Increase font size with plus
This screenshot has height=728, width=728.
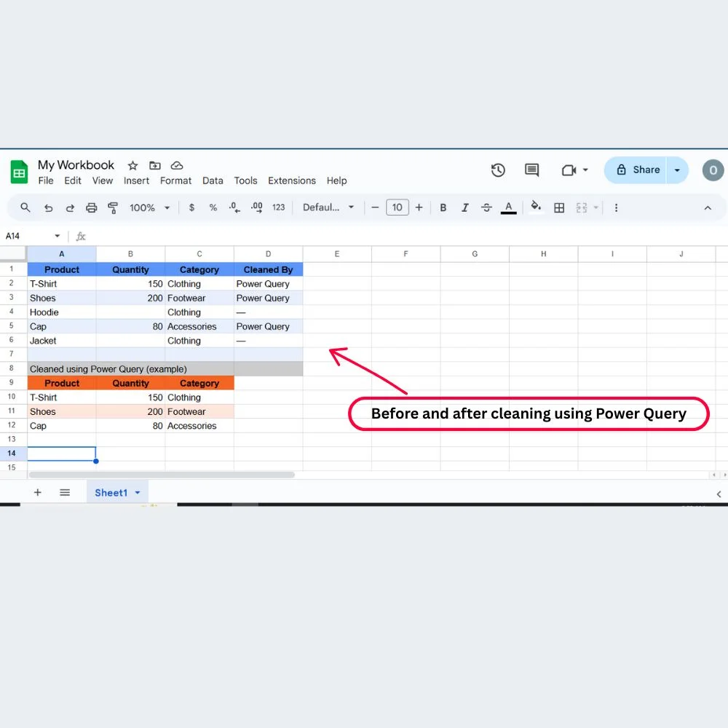419,207
